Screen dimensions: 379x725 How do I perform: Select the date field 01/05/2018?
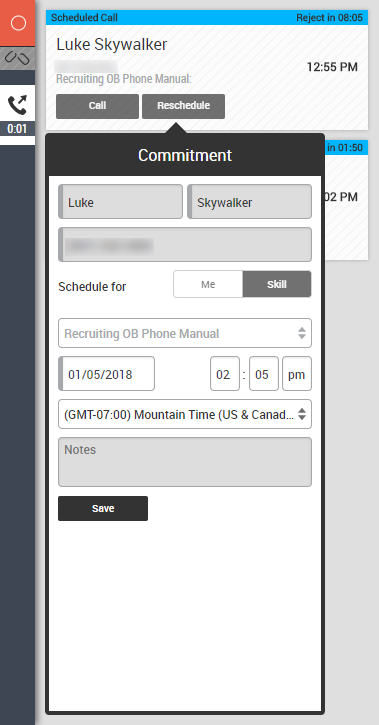tap(107, 374)
